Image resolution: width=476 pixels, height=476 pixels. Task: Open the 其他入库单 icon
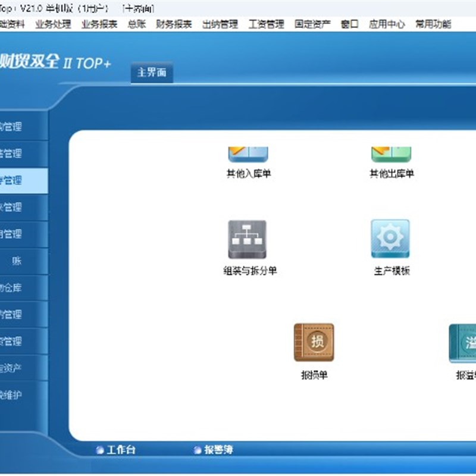tap(248, 155)
